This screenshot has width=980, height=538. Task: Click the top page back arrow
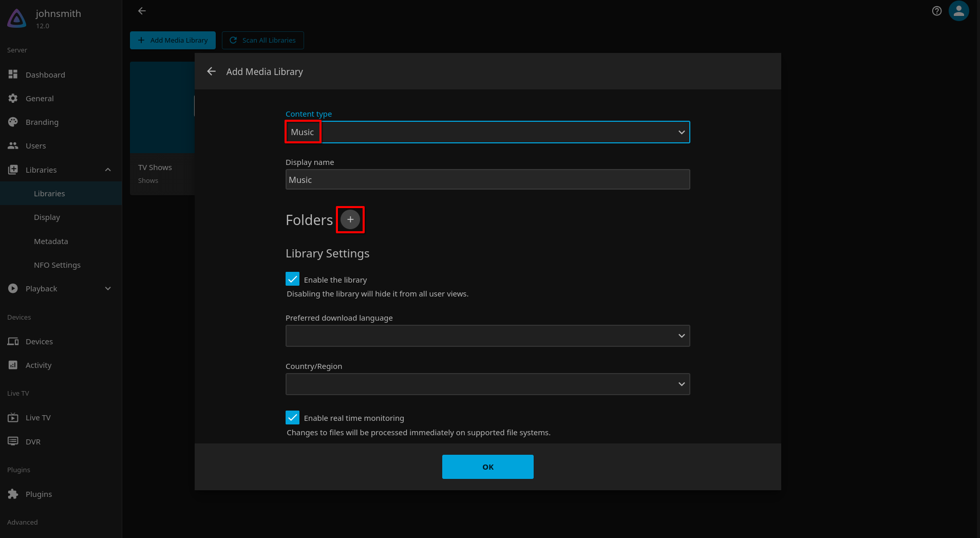pos(142,11)
